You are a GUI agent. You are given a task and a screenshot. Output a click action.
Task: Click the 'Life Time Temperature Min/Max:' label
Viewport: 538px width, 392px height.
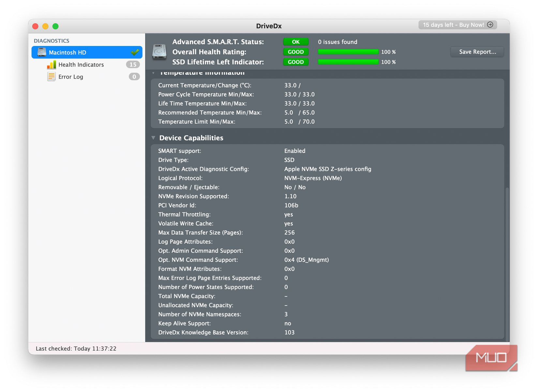(202, 103)
